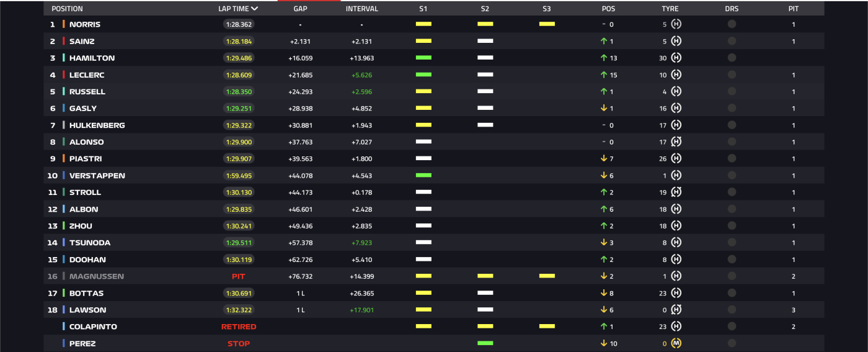The width and height of the screenshot is (868, 352).
Task: Click driver name NORRIS
Action: pos(85,24)
